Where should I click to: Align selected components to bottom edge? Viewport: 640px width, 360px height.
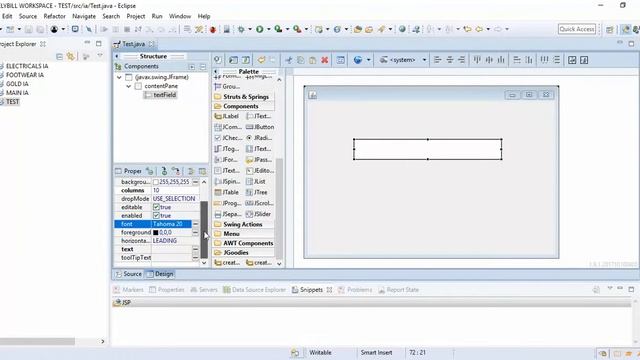point(501,60)
